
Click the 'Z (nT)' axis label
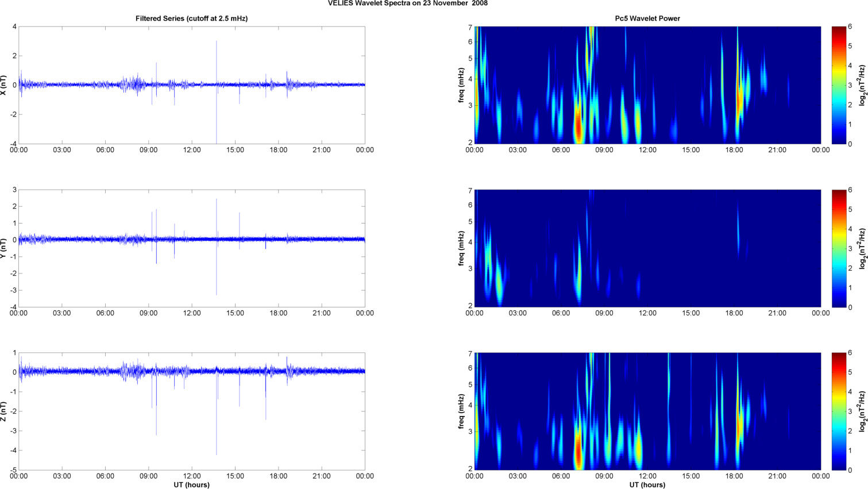coord(4,411)
